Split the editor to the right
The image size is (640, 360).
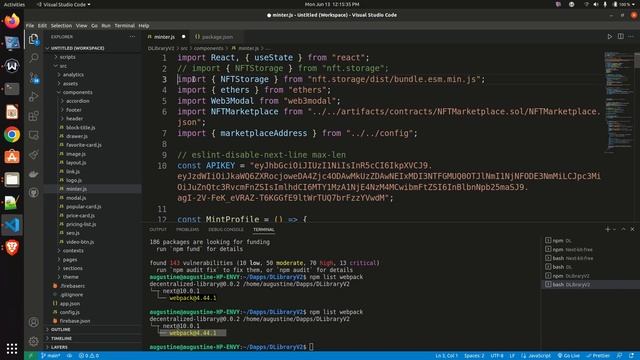620,36
